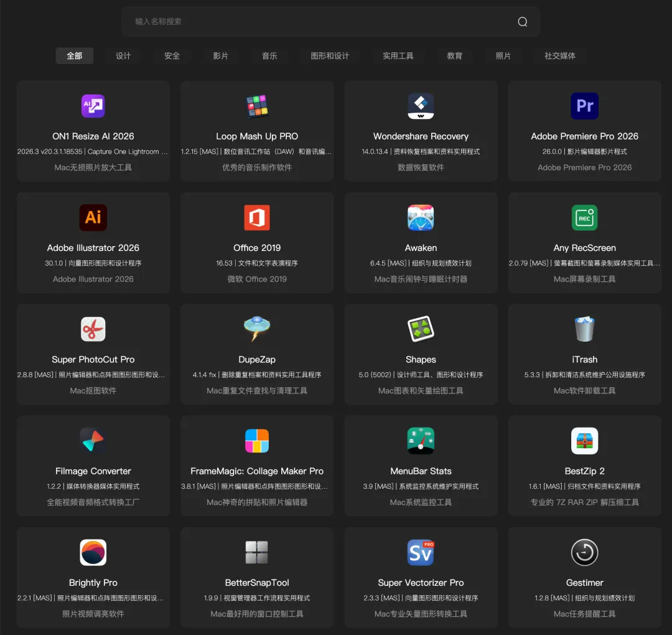
Task: Click the Office 2019 icon
Action: pos(257,217)
